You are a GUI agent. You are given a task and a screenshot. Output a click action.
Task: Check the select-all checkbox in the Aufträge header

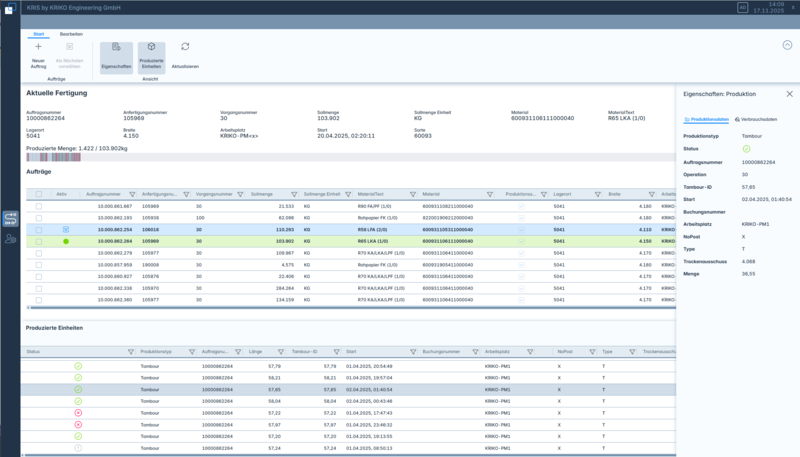pyautogui.click(x=39, y=194)
